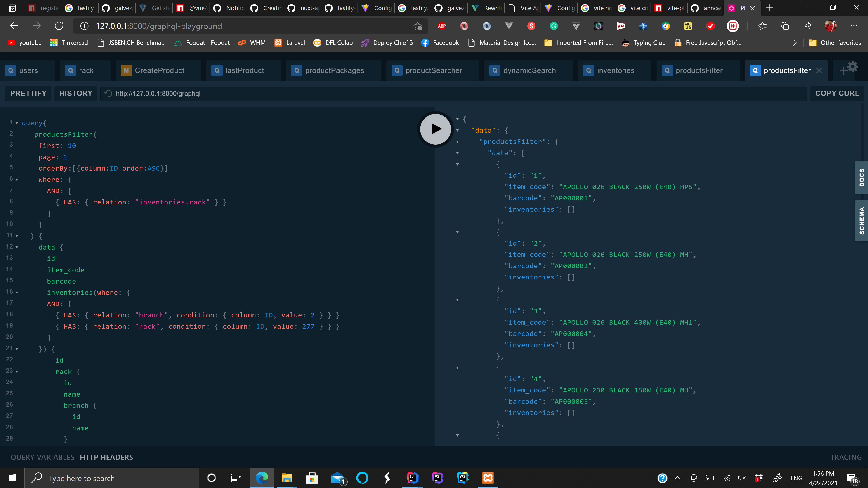Image resolution: width=868 pixels, height=488 pixels.
Task: Add a new tab with the plus icon
Action: tap(843, 70)
